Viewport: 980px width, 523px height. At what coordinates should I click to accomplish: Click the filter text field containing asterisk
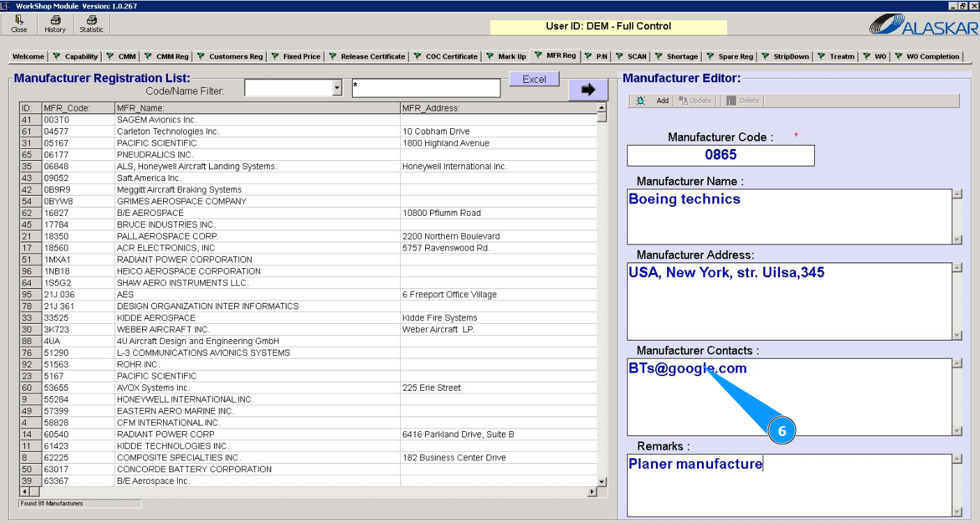tap(426, 88)
